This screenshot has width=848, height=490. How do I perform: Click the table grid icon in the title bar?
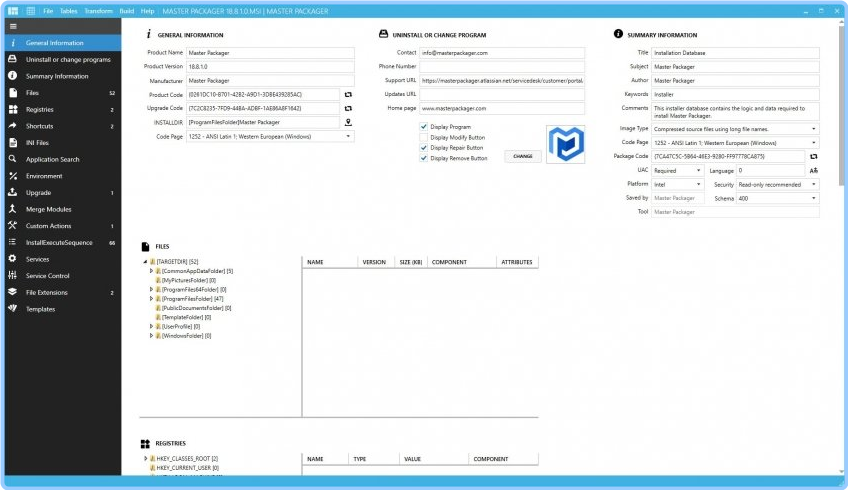point(31,11)
